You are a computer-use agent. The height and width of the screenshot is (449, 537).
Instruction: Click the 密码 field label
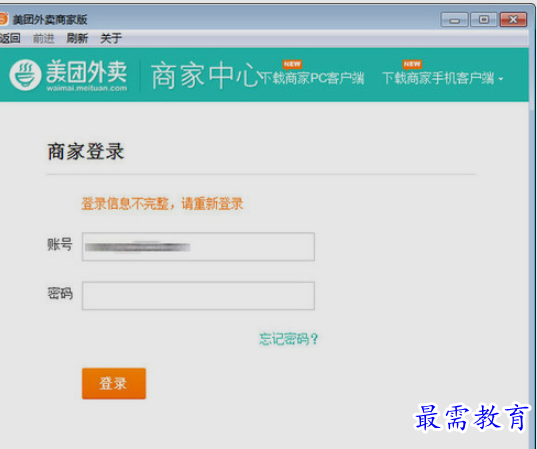(60, 294)
